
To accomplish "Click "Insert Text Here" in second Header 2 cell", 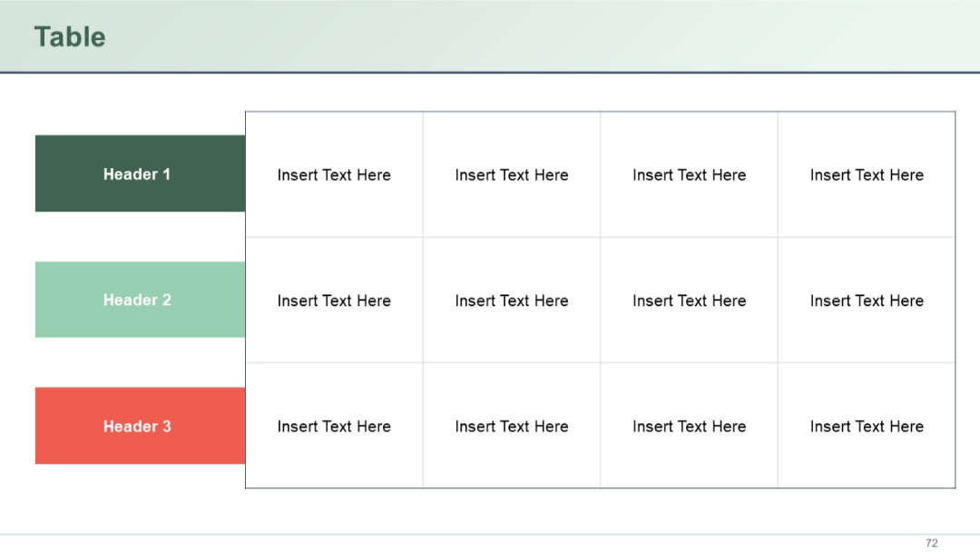I will tap(511, 300).
